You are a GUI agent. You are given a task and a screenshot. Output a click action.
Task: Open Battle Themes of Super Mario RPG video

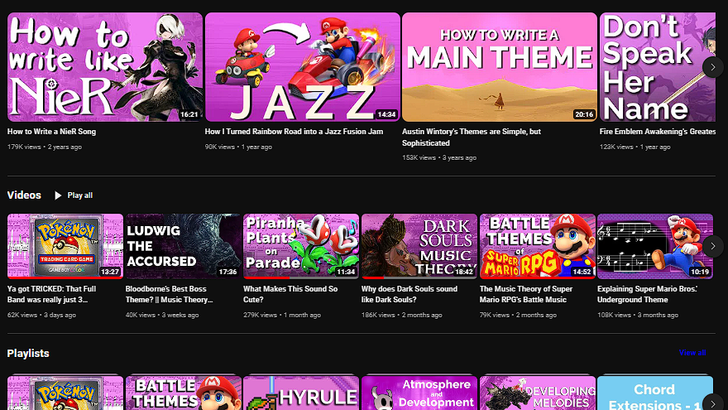coord(537,246)
